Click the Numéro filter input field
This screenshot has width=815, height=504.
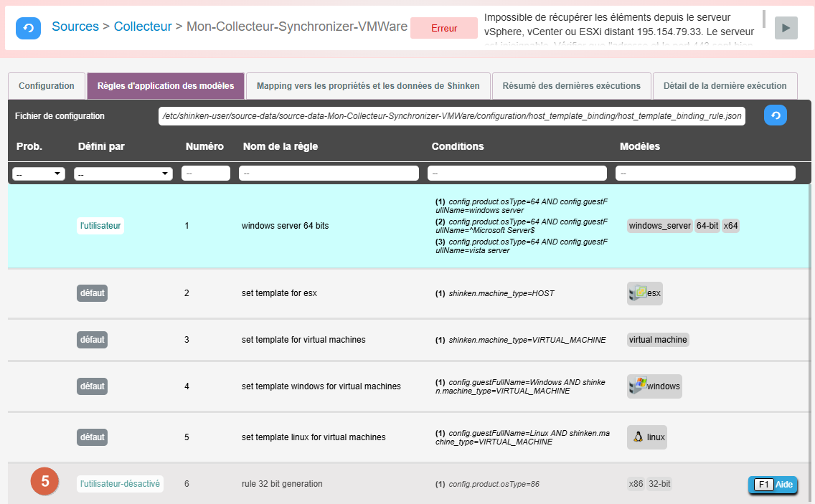click(x=205, y=173)
